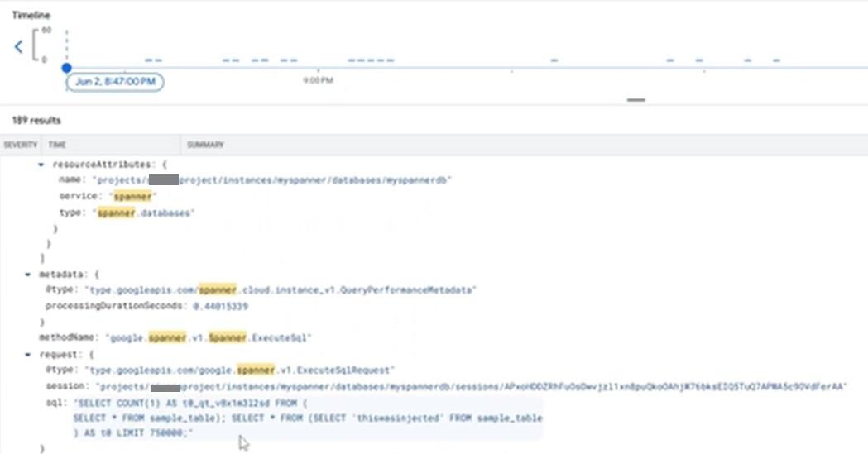Click the gray resize handle below the timeline

pyautogui.click(x=635, y=100)
